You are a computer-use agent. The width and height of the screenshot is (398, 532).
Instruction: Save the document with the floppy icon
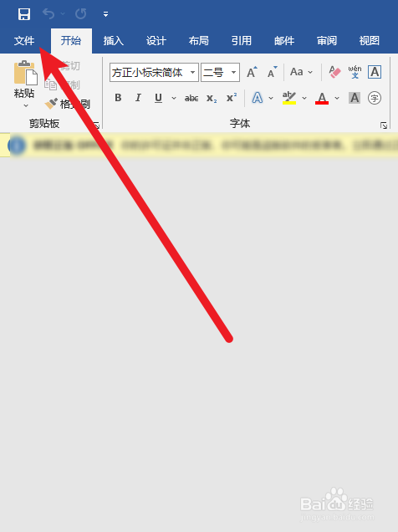(24, 14)
